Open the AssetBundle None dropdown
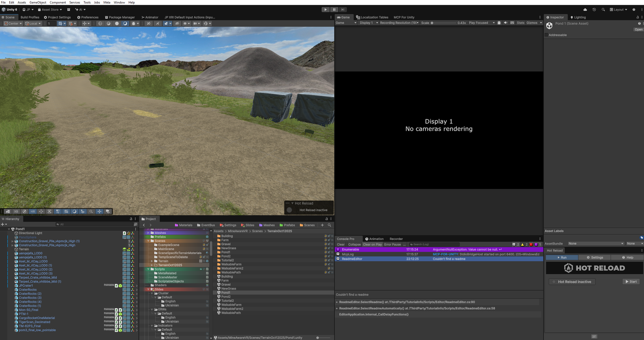 point(596,243)
